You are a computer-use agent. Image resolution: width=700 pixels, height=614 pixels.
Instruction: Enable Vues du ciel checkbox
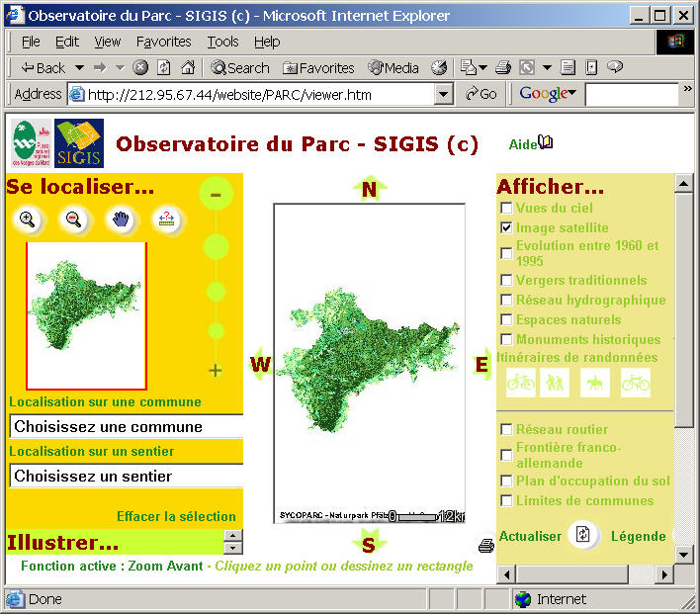[506, 208]
